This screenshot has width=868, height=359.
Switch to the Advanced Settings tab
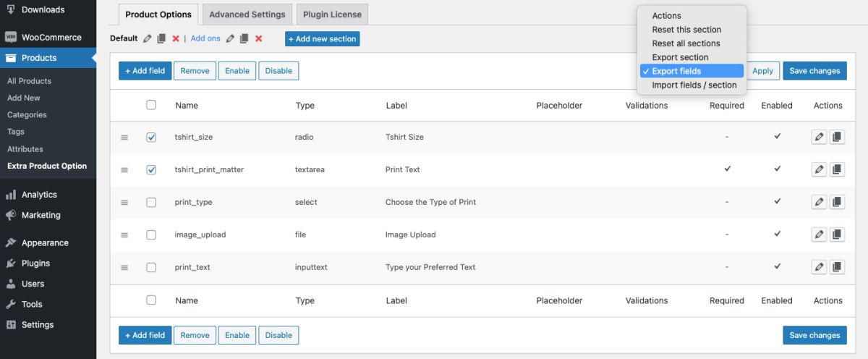[x=247, y=14]
